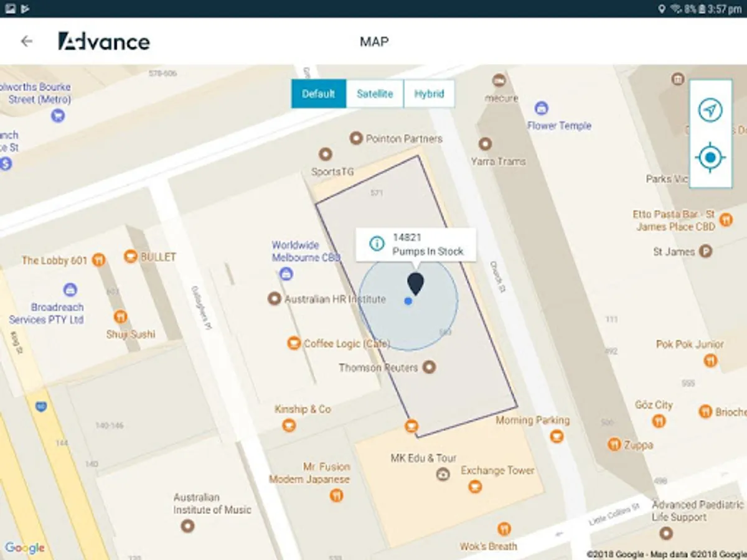The image size is (747, 560).
Task: Center map on my location target
Action: [710, 157]
